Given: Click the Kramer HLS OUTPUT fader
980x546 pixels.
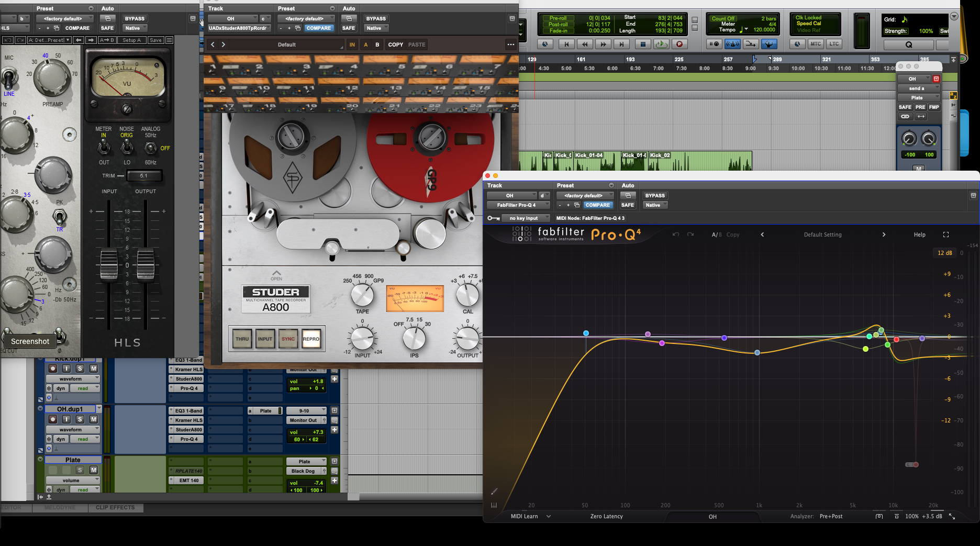Looking at the screenshot, I should click(x=146, y=265).
